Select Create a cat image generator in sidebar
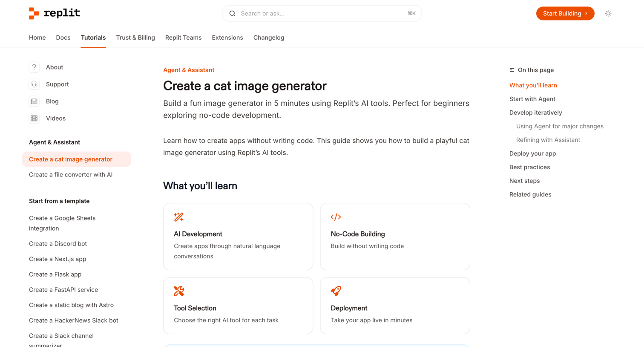The height and width of the screenshot is (347, 644). 77,159
